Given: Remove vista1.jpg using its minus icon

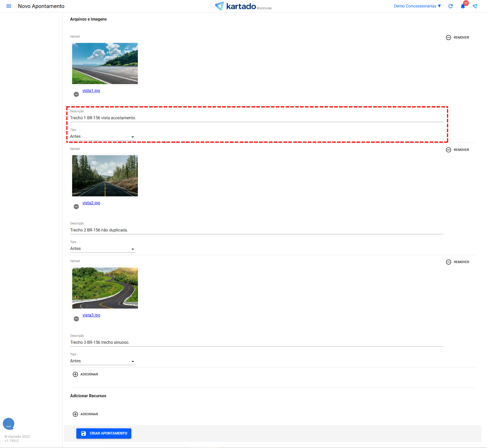Looking at the screenshot, I should coord(76,94).
